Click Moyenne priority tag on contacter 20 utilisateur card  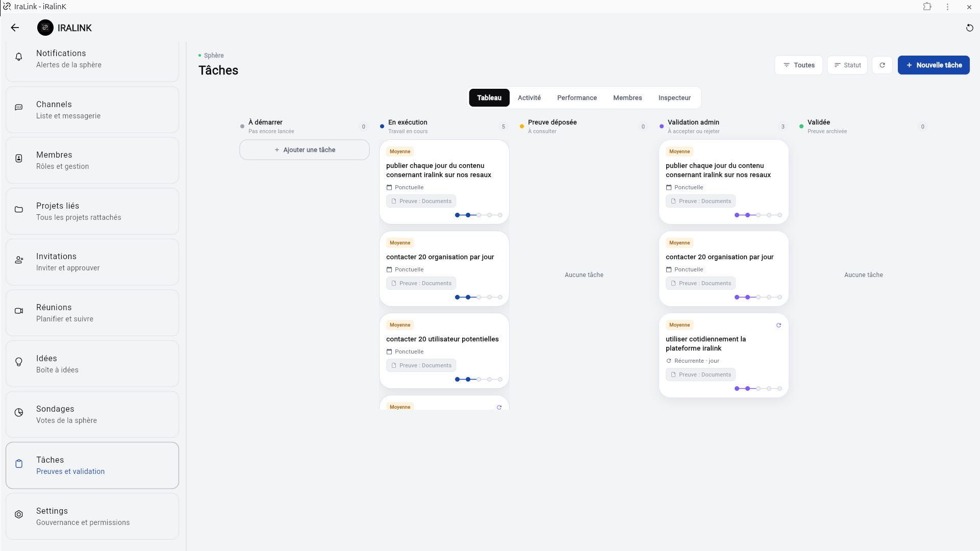[400, 325]
